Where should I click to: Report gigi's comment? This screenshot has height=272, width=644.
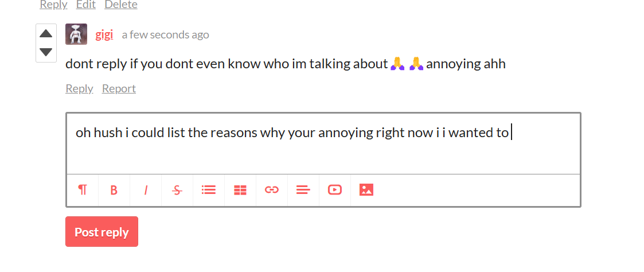[119, 89]
